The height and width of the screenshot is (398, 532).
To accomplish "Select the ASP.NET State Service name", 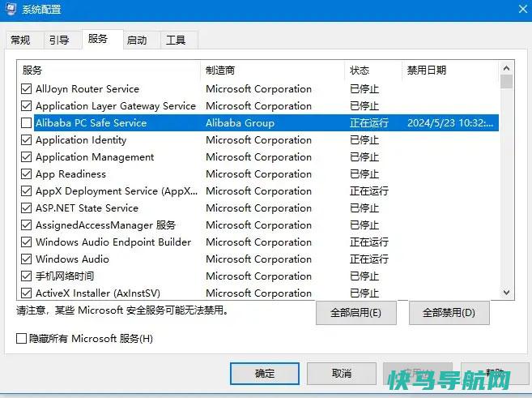I will (87, 208).
